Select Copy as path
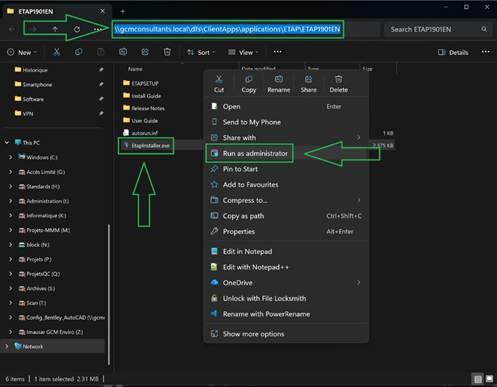The width and height of the screenshot is (497, 387). click(286, 216)
